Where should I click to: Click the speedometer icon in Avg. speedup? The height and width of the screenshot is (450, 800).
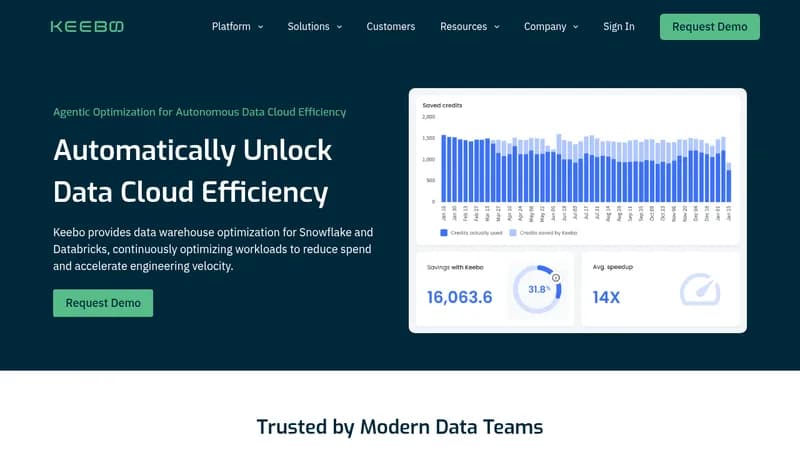click(x=700, y=290)
